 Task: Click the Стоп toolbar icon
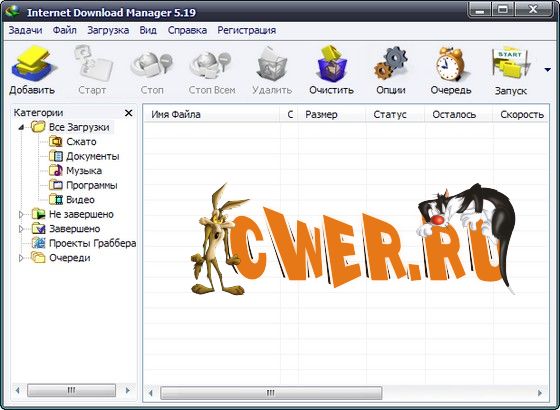[x=152, y=64]
